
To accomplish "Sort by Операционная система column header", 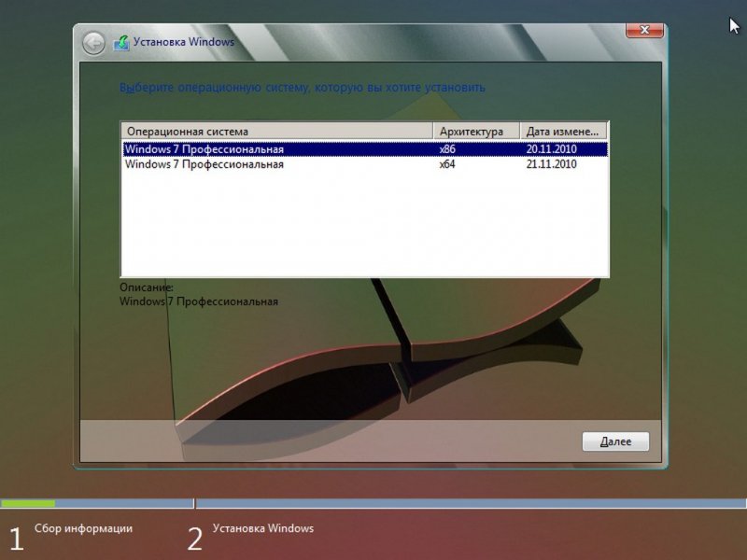I will (277, 131).
